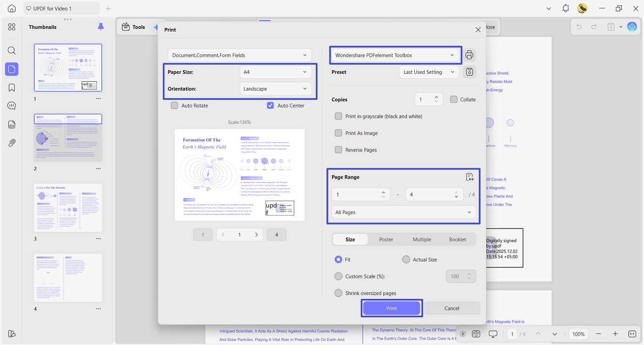Click the Cancel button
This screenshot has width=644, height=345.
point(452,308)
